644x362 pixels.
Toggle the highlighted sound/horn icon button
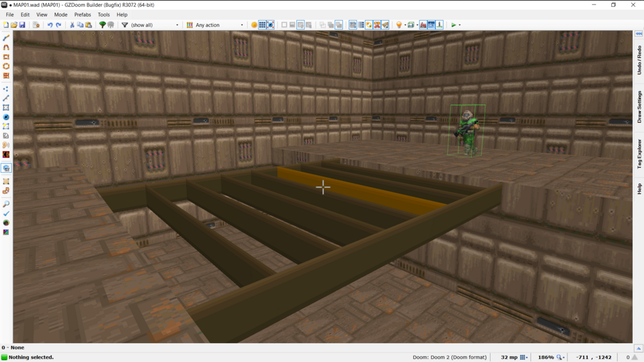click(x=386, y=25)
